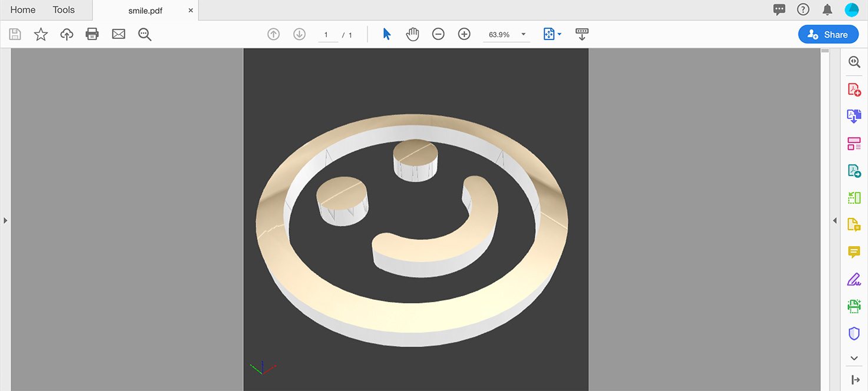
Task: Open the 63.9% zoom level dropdown
Action: (523, 35)
